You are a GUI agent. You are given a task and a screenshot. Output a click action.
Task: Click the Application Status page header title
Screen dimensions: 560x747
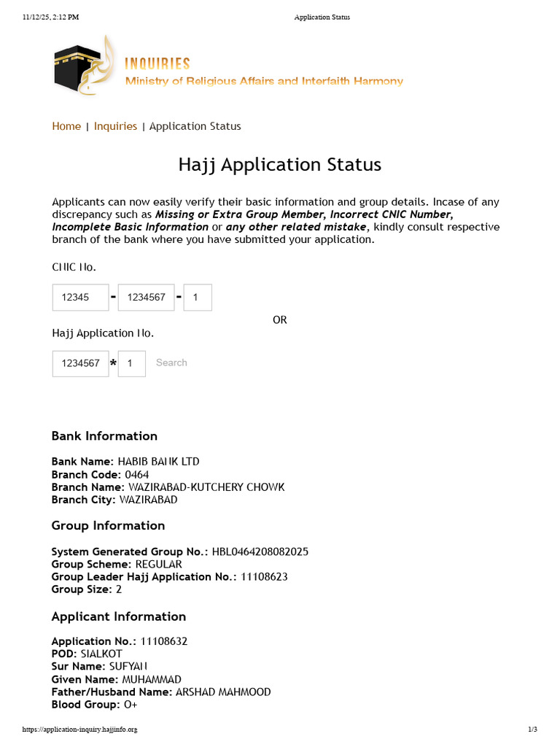pos(322,18)
